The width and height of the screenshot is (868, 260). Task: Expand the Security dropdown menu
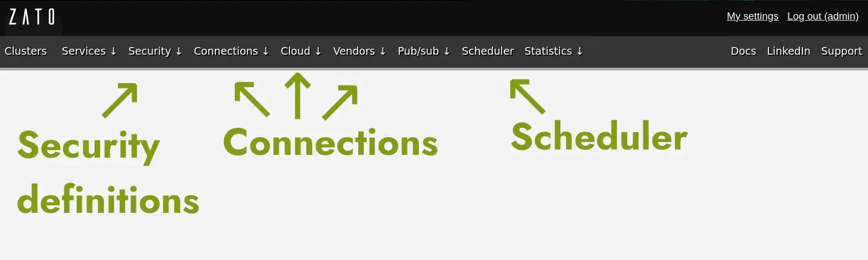pos(155,51)
